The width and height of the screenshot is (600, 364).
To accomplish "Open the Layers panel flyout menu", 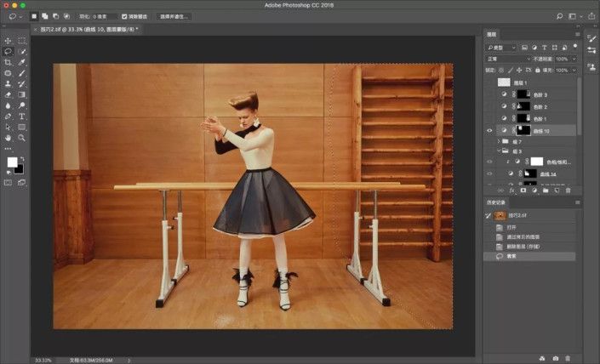I will (x=577, y=34).
